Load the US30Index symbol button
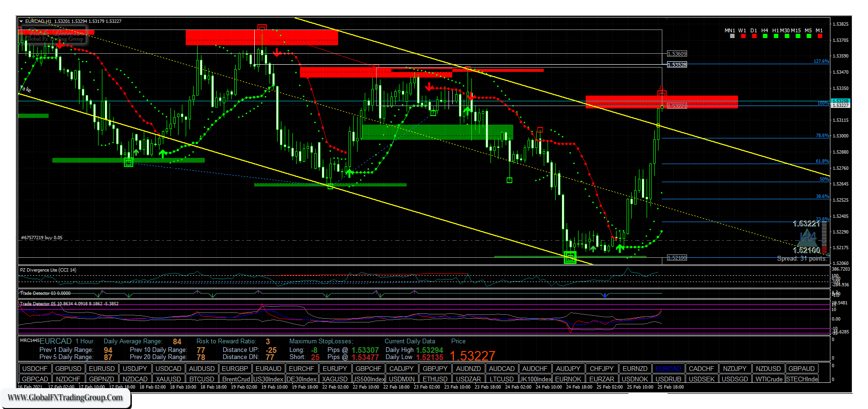The width and height of the screenshot is (868, 409). (268, 379)
